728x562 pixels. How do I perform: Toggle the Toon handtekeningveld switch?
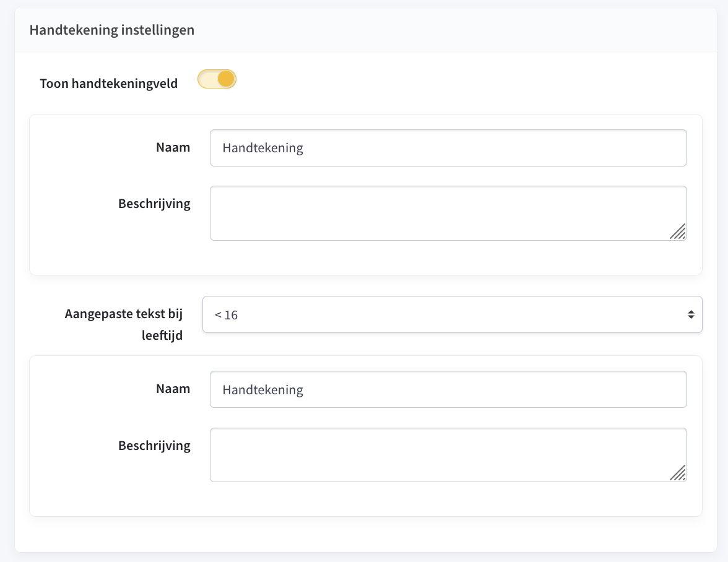point(217,79)
